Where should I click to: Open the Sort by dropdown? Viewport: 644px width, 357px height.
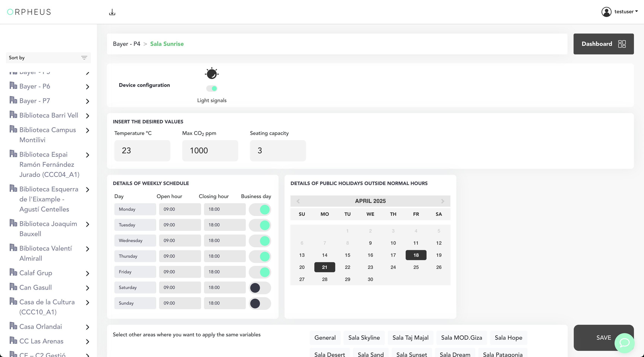coord(48,58)
